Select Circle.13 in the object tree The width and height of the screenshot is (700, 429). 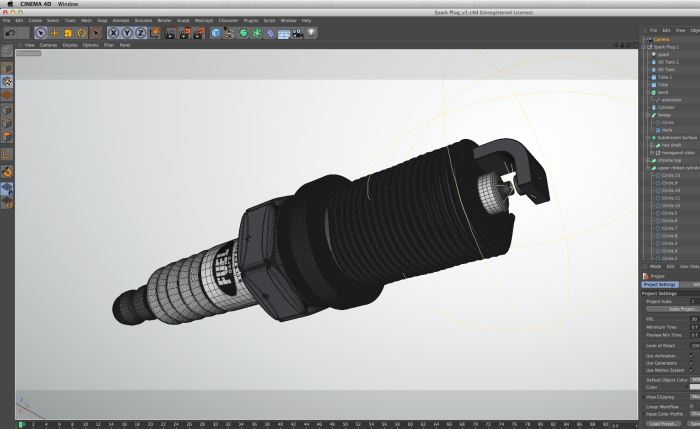671,175
